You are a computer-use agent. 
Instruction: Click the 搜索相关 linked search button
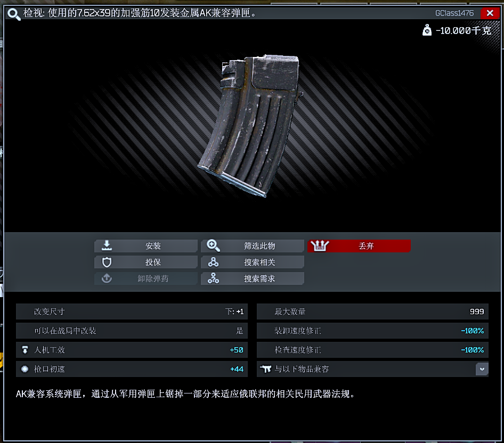253,262
